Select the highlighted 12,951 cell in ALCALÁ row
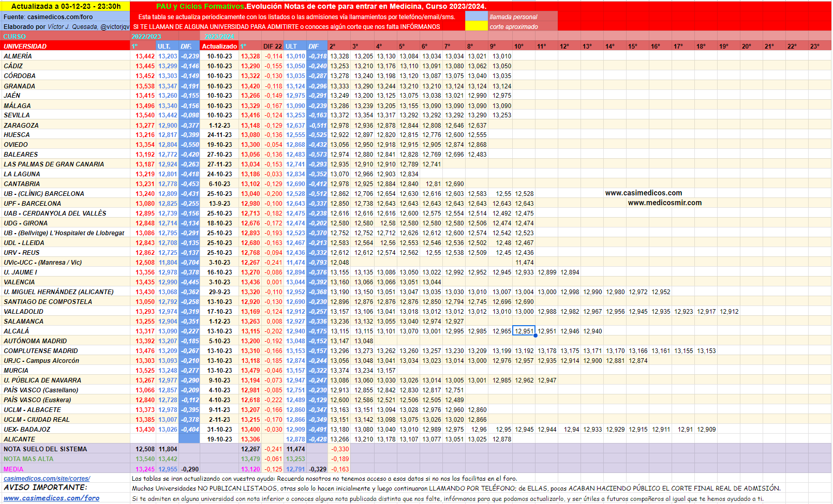Viewport: 833px width, 504px height. click(524, 331)
